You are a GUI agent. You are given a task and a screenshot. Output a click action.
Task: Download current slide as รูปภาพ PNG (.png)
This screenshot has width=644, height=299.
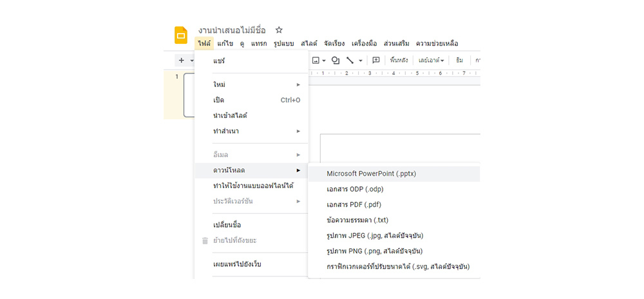pos(394,251)
